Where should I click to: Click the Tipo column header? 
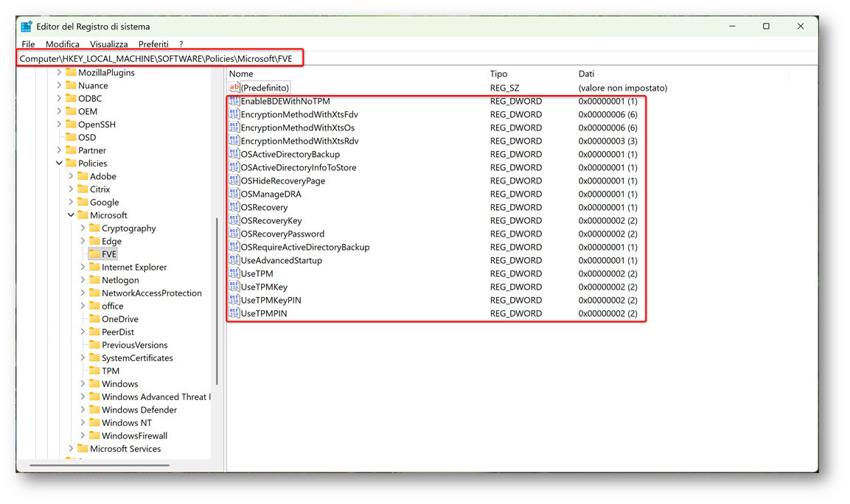(498, 74)
